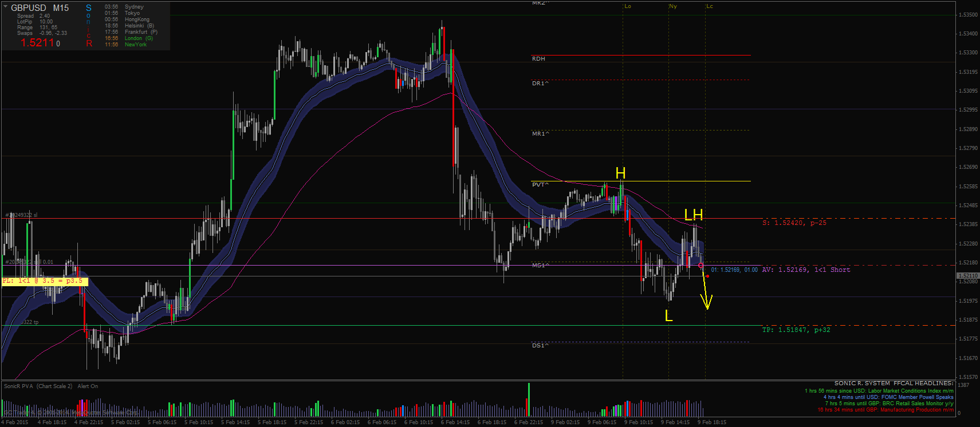Click the red 1.5211 bid price
The image size is (980, 427).
(x=37, y=43)
